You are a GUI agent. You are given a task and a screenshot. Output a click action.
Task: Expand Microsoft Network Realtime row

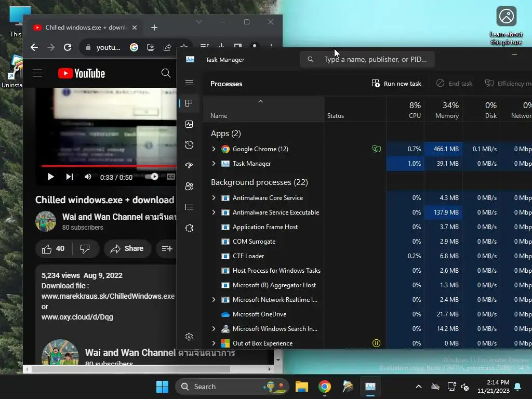point(214,299)
